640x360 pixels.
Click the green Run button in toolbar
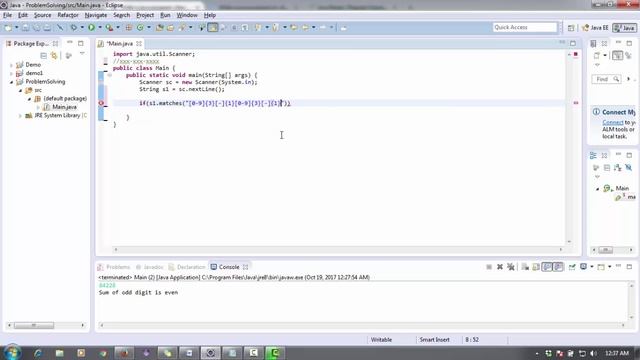click(91, 27)
